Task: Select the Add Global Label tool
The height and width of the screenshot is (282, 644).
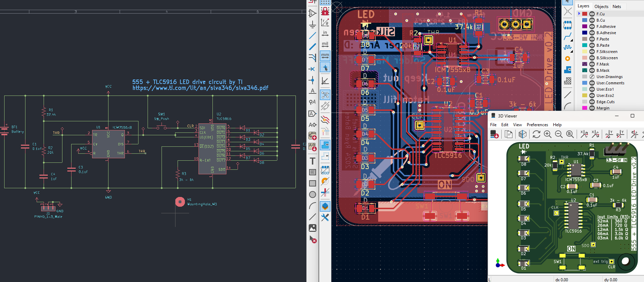Action: [x=313, y=114]
